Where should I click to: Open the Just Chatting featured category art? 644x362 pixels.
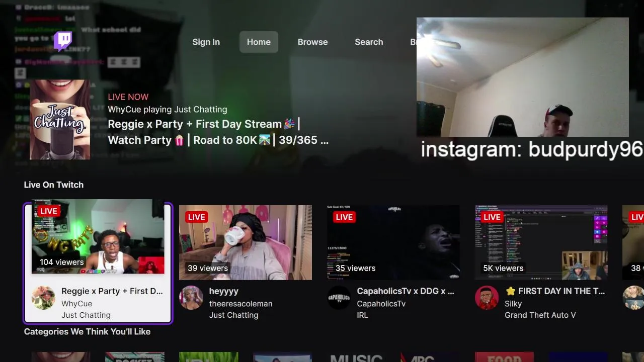tap(60, 120)
